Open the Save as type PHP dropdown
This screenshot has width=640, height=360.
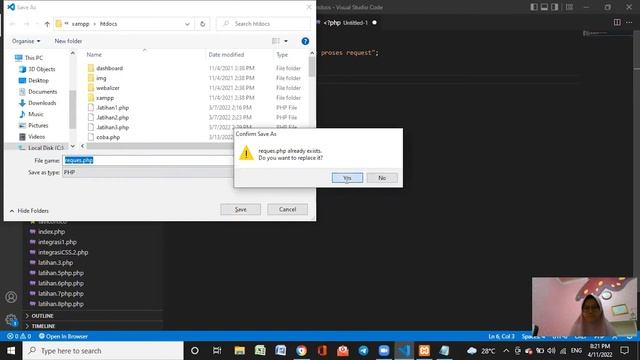pos(148,172)
